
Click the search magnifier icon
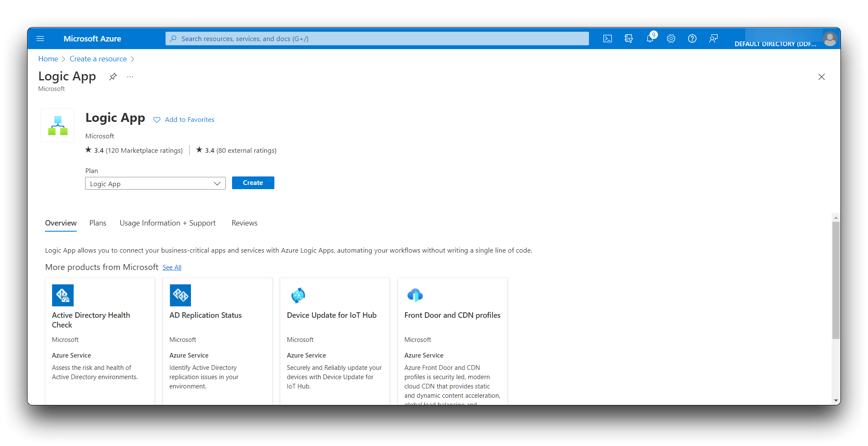click(x=173, y=39)
